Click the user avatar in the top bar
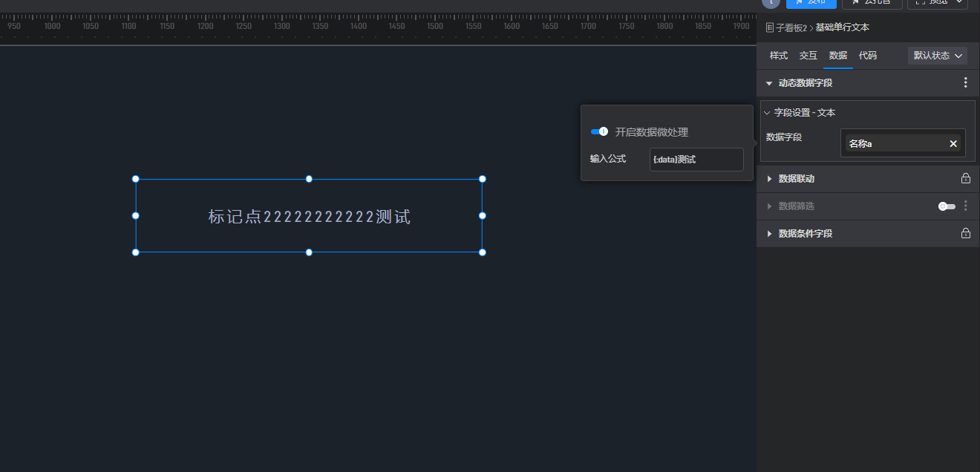The image size is (980, 472). (x=771, y=2)
